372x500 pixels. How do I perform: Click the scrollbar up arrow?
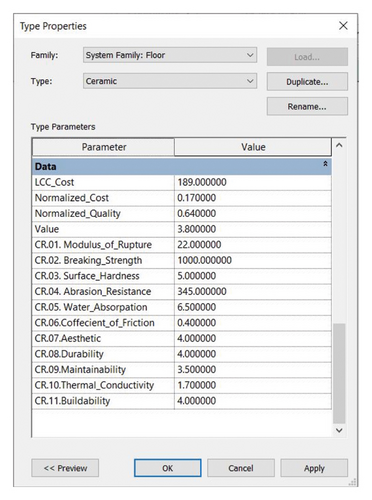pos(339,146)
